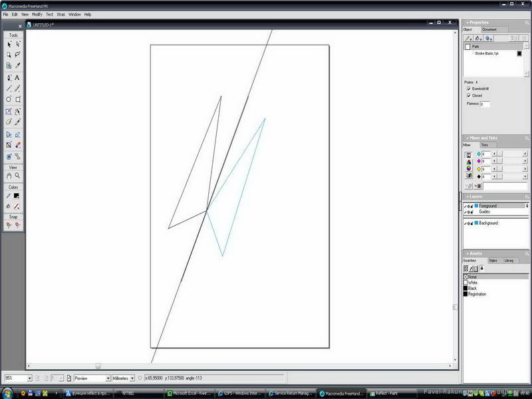The height and width of the screenshot is (399, 532).
Task: Toggle Guides layer visibility checkmark
Action: point(465,211)
